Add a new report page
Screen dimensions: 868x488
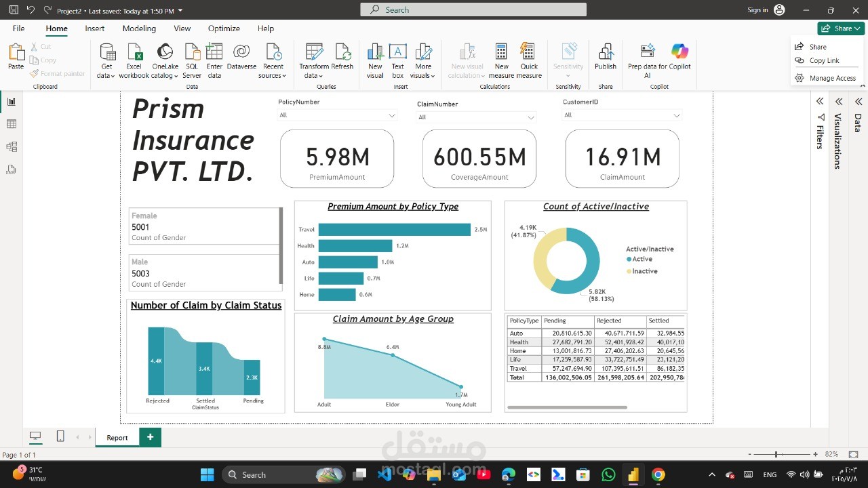point(150,437)
